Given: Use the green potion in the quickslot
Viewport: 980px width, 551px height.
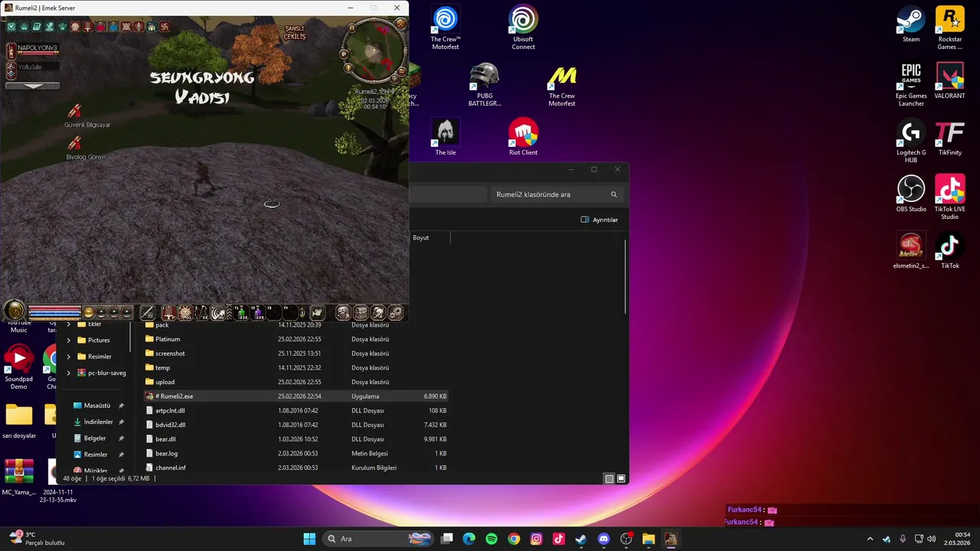Looking at the screenshot, I should pos(242,312).
